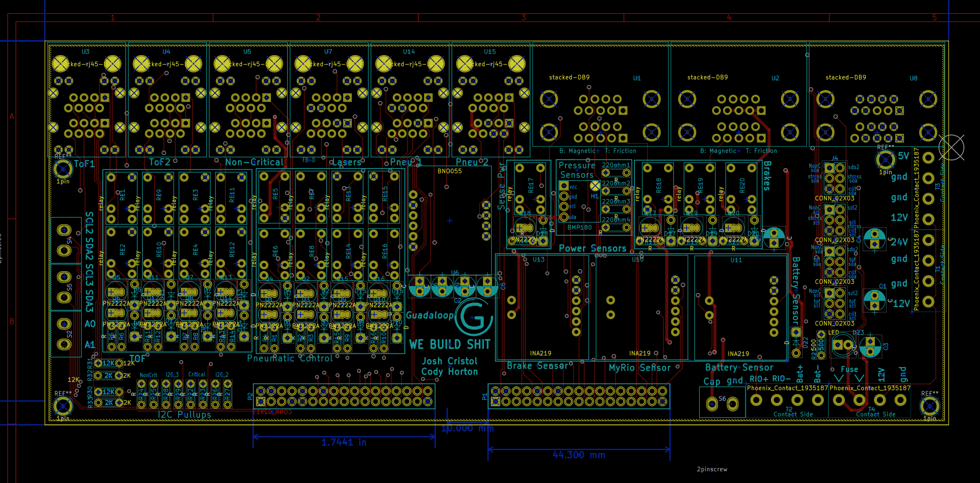Select the U13 INA219 Brake Sensor module
The image size is (980, 483).
pyautogui.click(x=543, y=307)
